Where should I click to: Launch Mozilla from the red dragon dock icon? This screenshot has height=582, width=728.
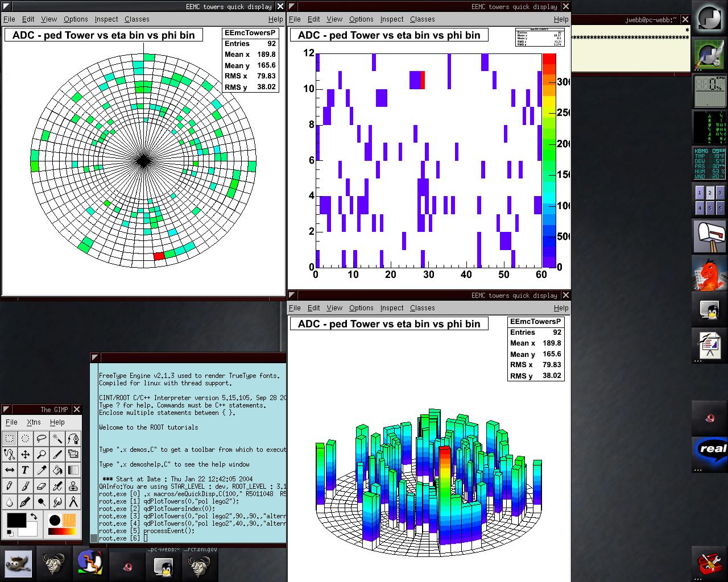(710, 273)
